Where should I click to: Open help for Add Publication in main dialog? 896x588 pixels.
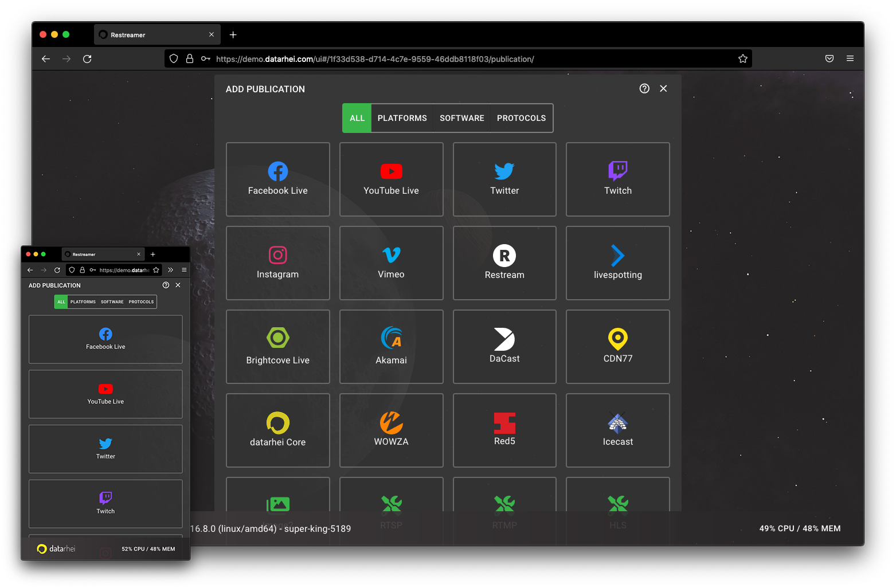pos(644,88)
